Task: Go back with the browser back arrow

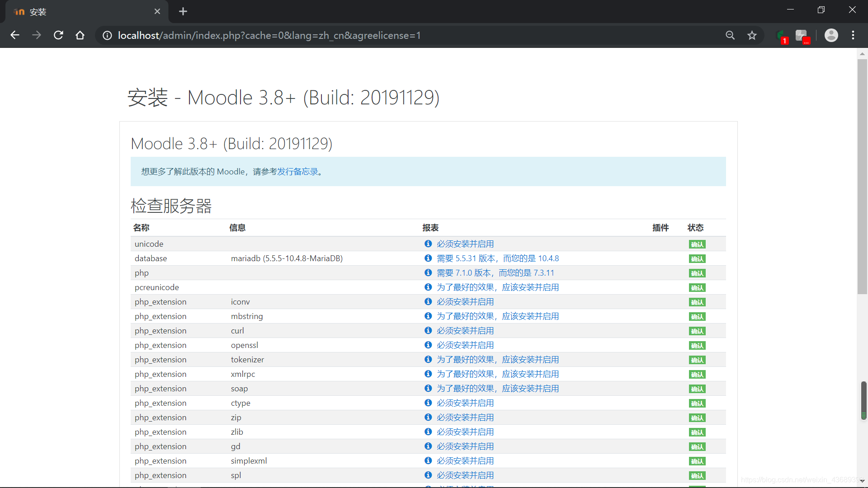Action: [x=15, y=35]
